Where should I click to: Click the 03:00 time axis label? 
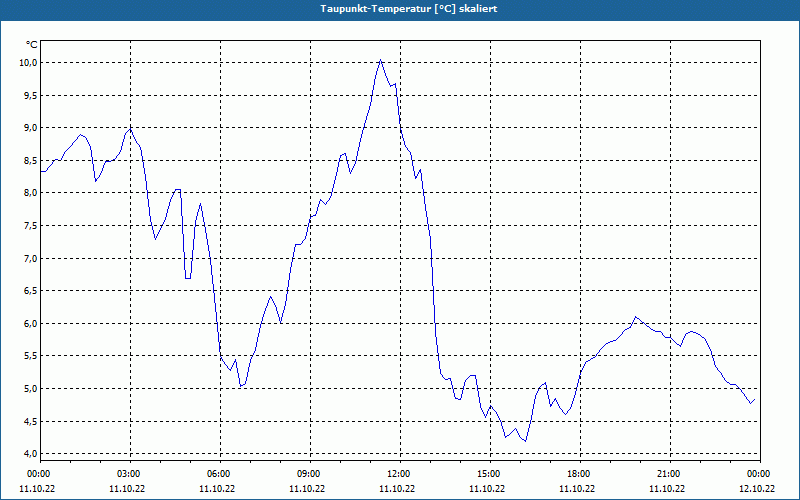tap(130, 474)
